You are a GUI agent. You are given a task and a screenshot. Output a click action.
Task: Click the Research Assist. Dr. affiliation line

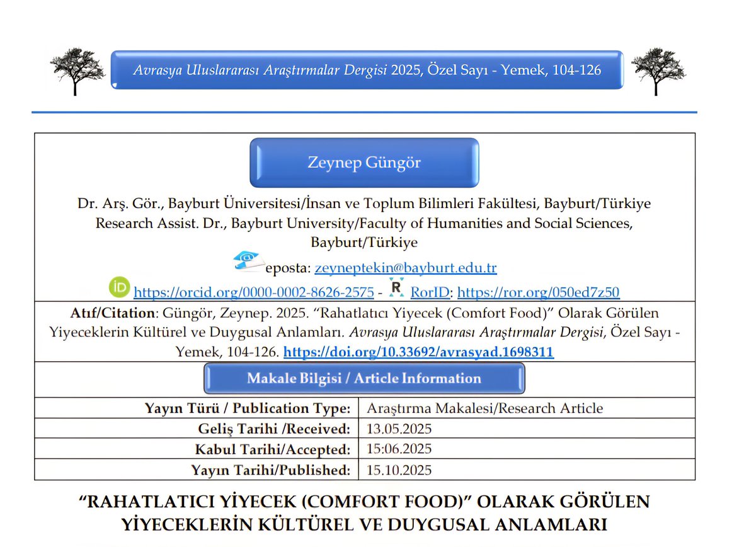pos(364,223)
